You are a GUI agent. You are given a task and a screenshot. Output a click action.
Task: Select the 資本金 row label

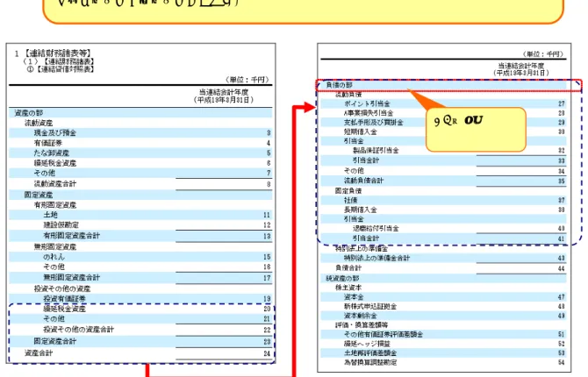click(x=354, y=297)
